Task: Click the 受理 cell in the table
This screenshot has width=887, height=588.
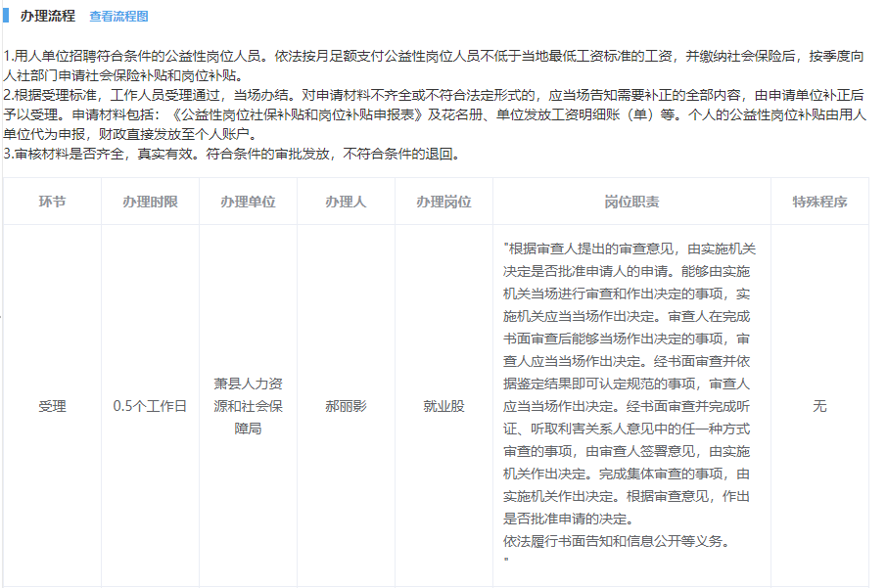Action: (x=52, y=406)
